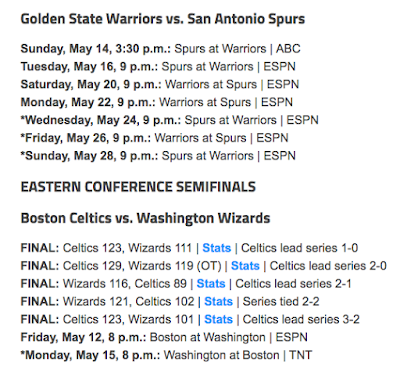Open Stats link for Celtics 129 overtime game

[x=245, y=266]
